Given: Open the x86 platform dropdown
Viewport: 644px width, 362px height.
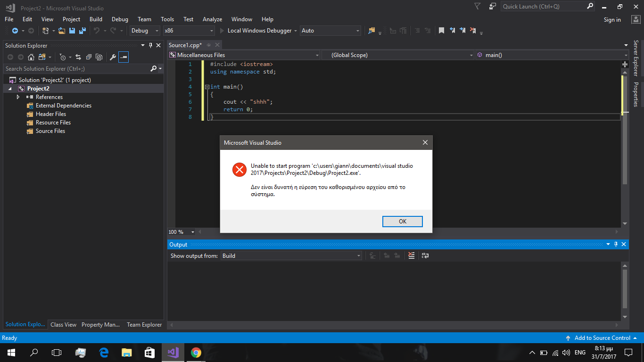Looking at the screenshot, I should click(x=189, y=31).
